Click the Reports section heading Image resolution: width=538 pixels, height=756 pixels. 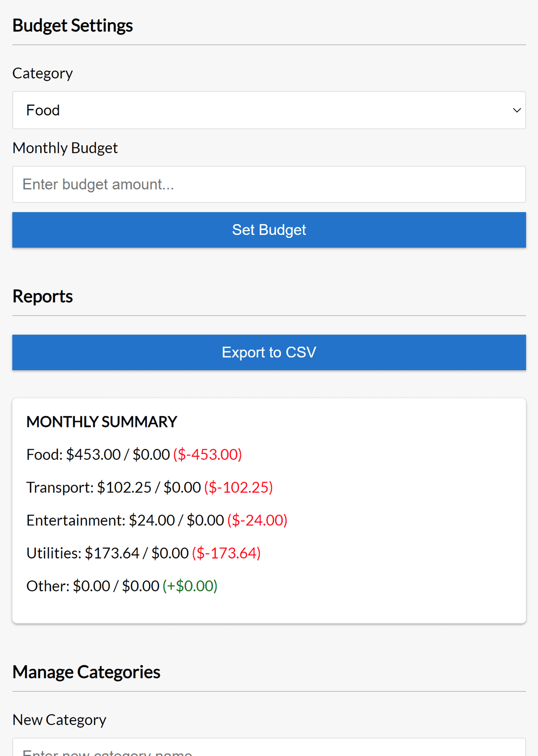click(42, 296)
